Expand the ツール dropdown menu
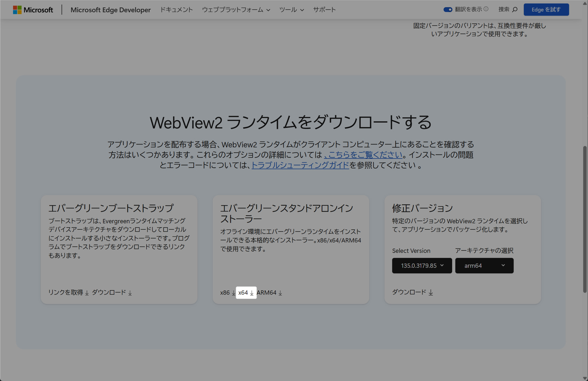 coord(291,10)
